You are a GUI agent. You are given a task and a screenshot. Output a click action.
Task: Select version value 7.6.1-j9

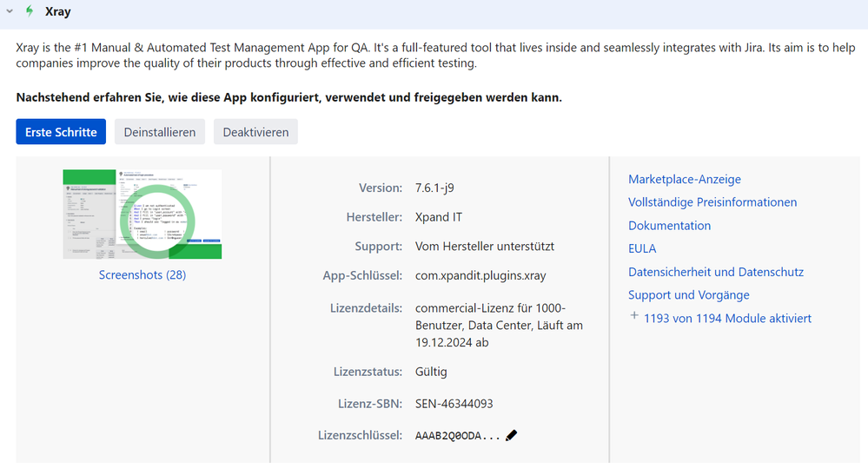(434, 188)
